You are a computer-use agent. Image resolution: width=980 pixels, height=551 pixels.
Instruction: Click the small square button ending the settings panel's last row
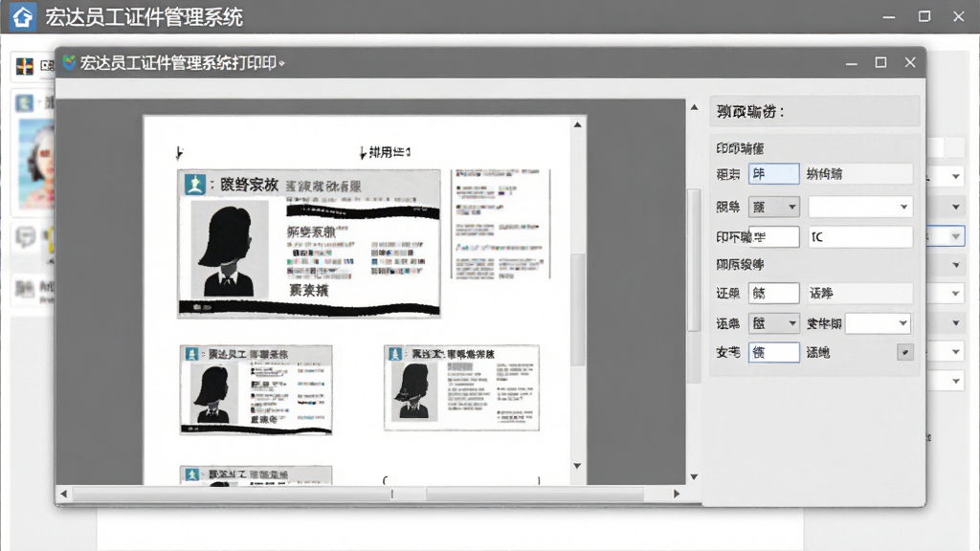[x=905, y=352]
